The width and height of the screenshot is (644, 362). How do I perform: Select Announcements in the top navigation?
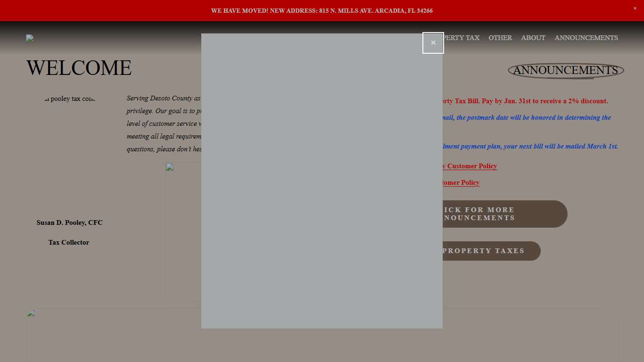tap(586, 38)
